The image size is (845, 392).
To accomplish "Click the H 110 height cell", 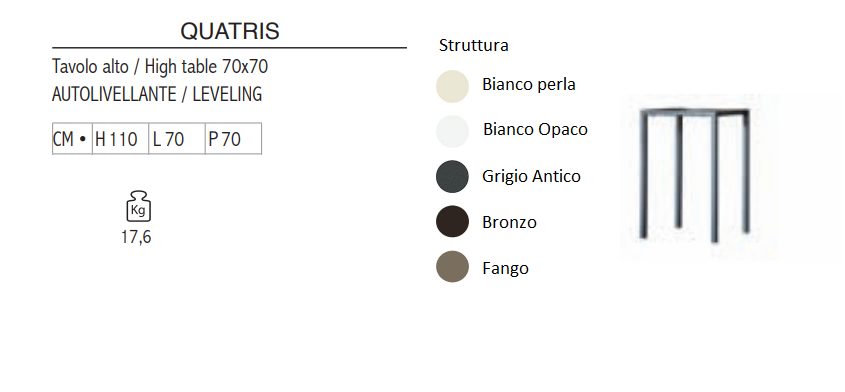I will 120,139.
